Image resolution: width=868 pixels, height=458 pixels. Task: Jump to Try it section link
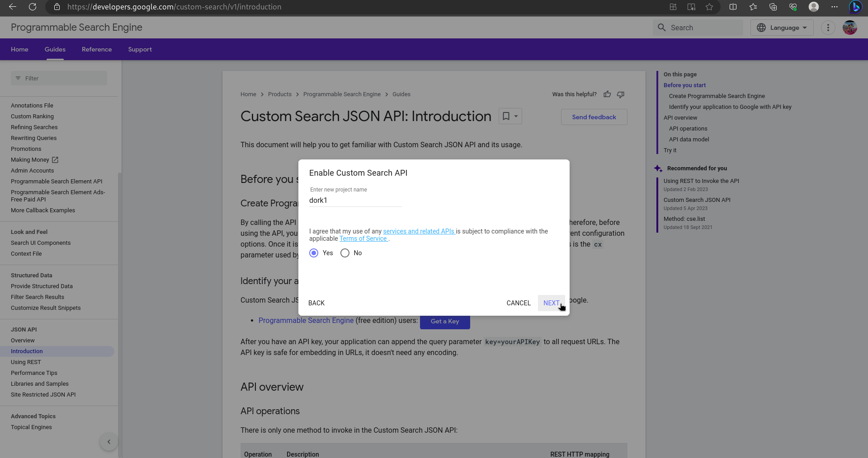pyautogui.click(x=670, y=150)
